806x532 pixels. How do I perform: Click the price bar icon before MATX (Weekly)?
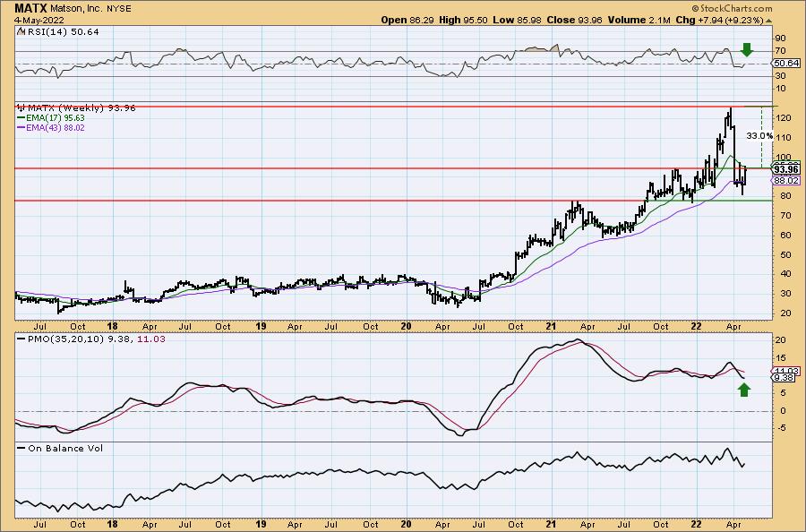click(21, 108)
